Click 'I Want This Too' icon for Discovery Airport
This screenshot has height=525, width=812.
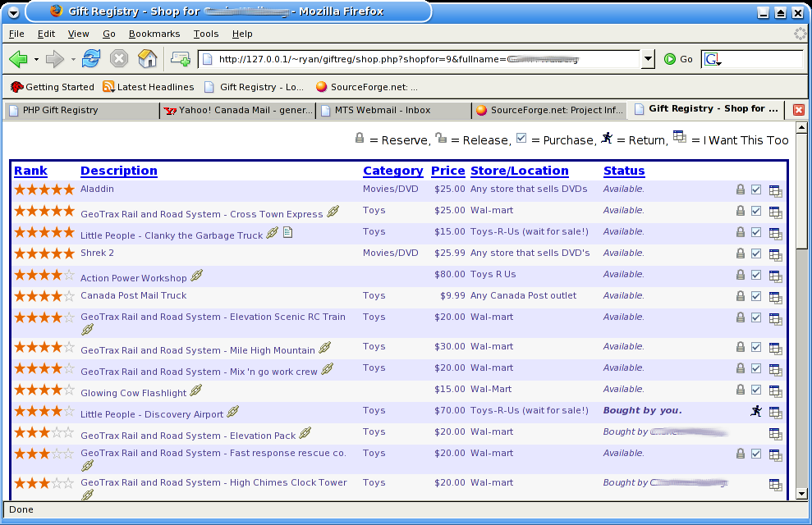[775, 413]
